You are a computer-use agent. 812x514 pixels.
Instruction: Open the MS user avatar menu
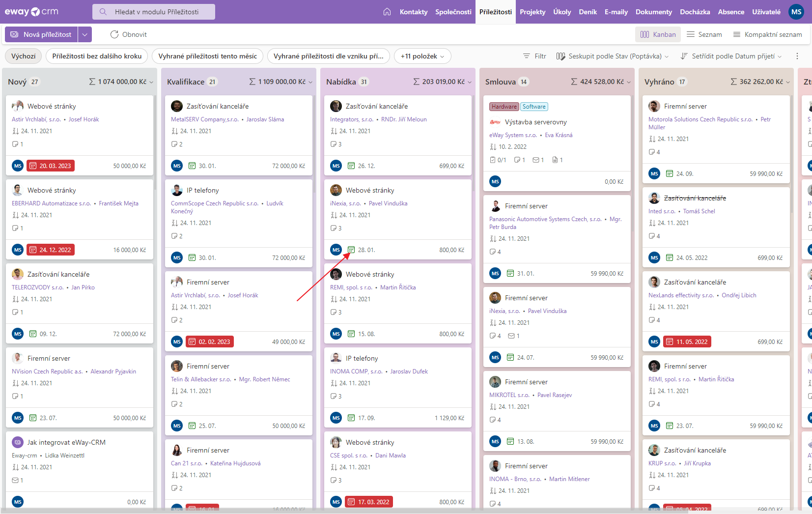point(796,12)
